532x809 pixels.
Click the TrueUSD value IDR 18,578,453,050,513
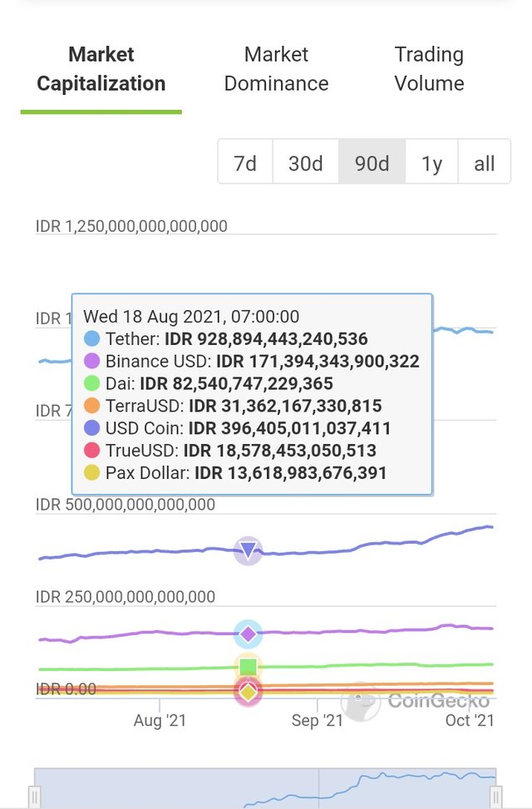point(280,451)
